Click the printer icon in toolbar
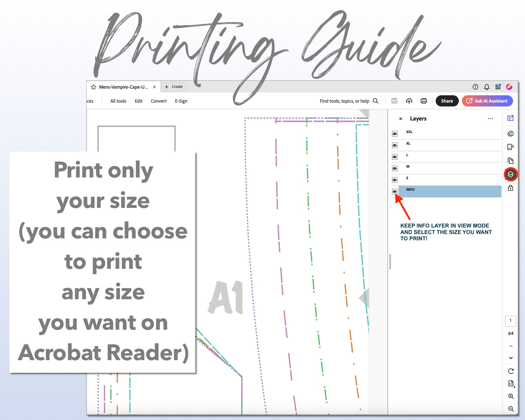The image size is (525, 420). [423, 101]
